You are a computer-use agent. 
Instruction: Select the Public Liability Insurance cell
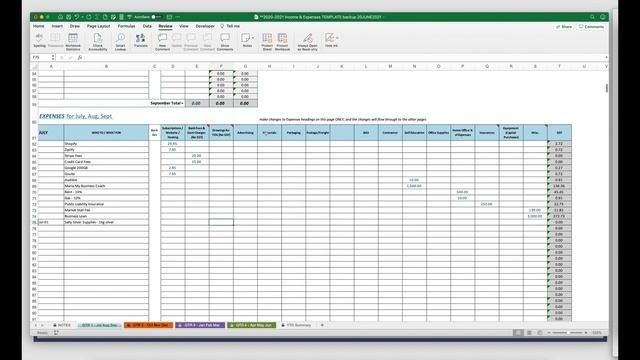tap(106, 204)
